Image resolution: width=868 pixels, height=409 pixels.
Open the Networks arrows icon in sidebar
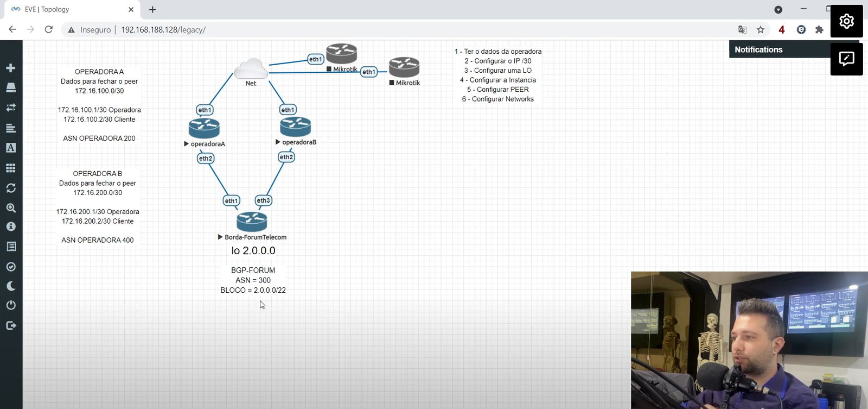click(x=10, y=108)
